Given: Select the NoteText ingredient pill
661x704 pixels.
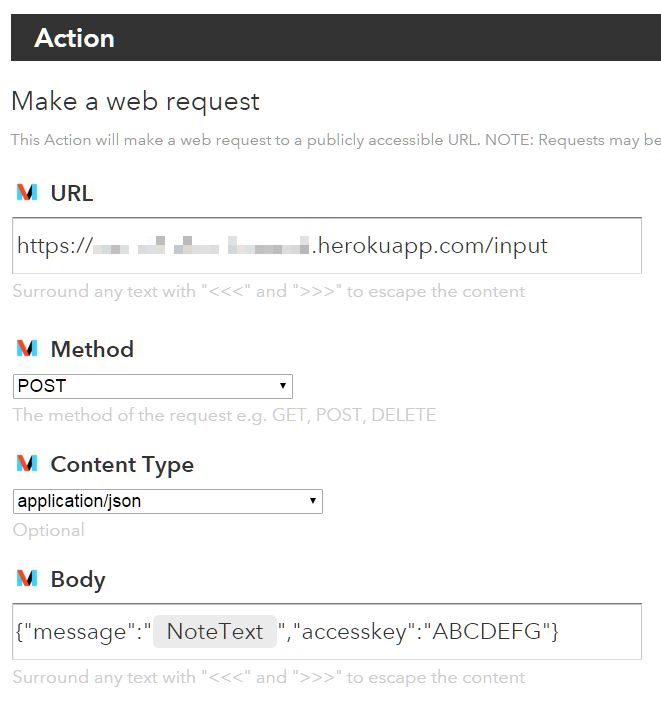Looking at the screenshot, I should [x=214, y=632].
